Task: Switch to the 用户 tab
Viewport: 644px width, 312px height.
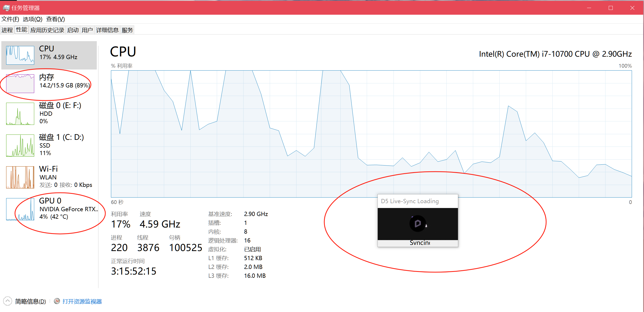Action: (x=87, y=30)
